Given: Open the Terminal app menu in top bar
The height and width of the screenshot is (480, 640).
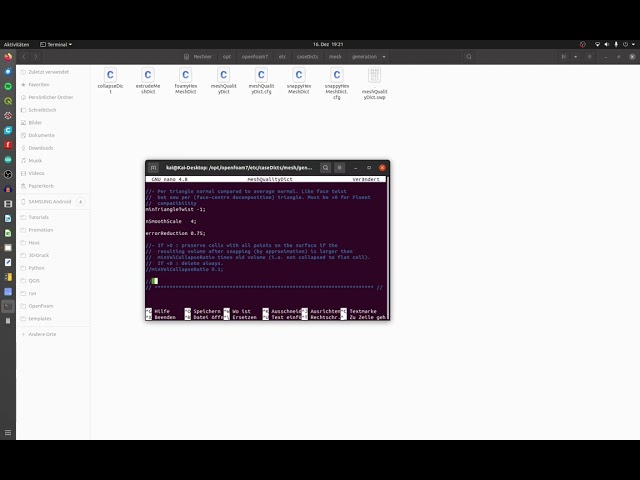Looking at the screenshot, I should [56, 44].
